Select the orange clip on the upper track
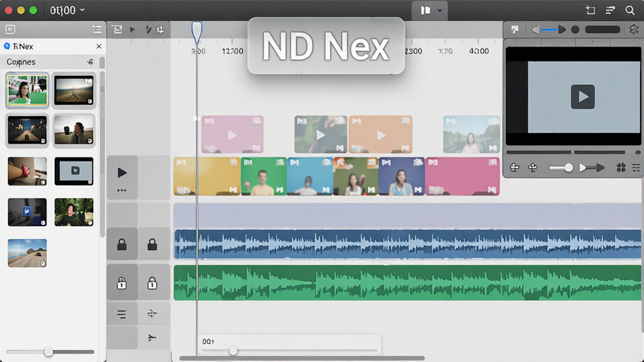This screenshot has height=362, width=644. tap(380, 134)
